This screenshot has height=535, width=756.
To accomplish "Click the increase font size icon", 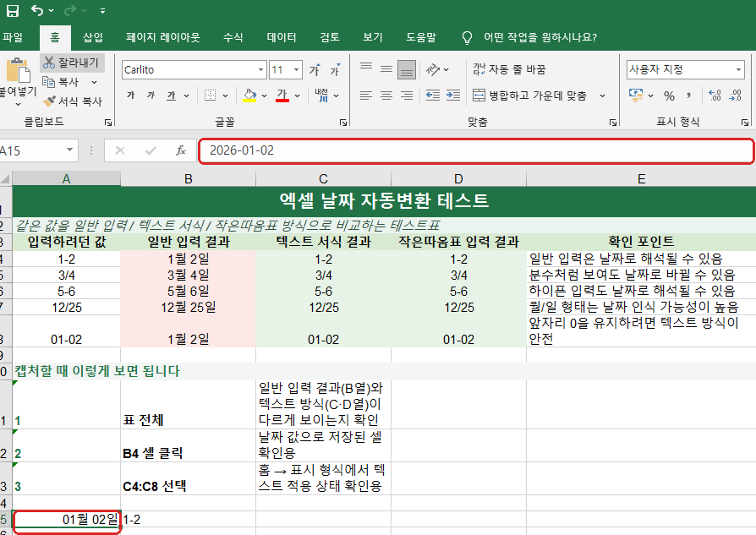I will click(x=315, y=70).
